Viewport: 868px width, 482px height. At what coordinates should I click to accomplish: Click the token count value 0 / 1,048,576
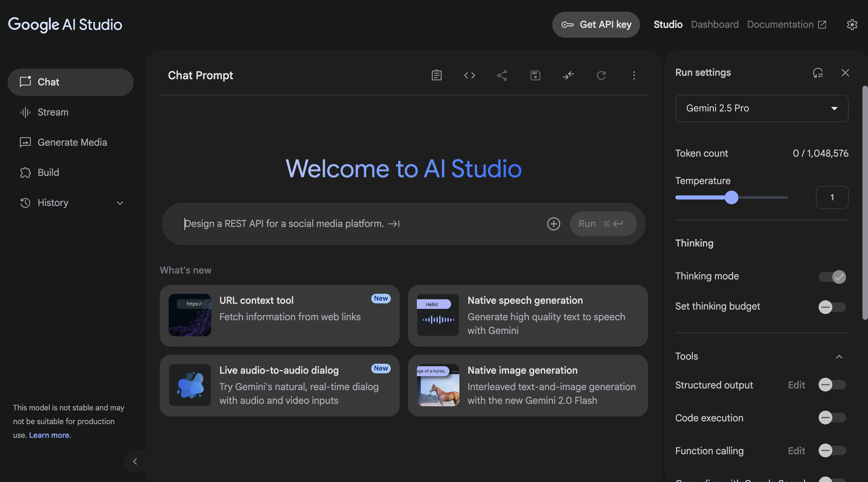tap(820, 153)
